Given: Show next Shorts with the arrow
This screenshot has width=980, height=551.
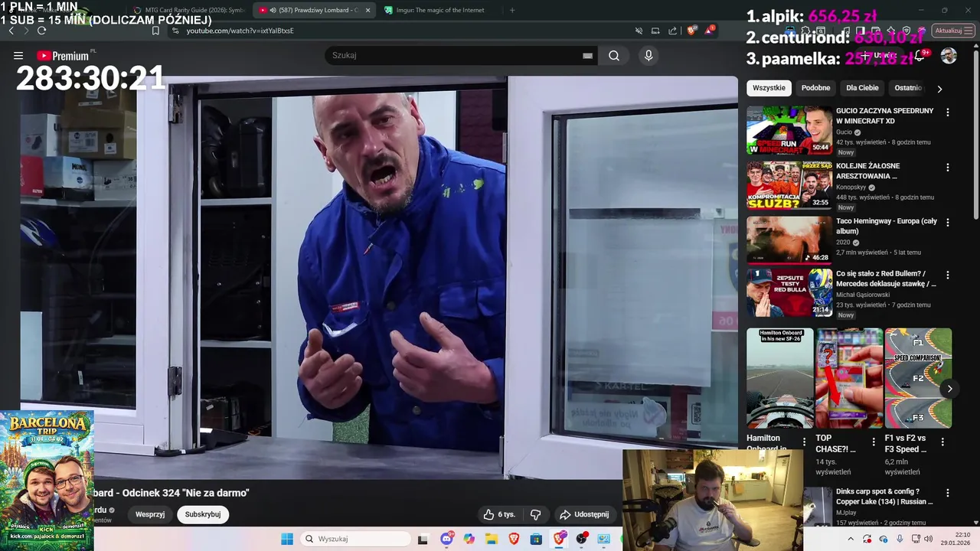Looking at the screenshot, I should (x=949, y=389).
